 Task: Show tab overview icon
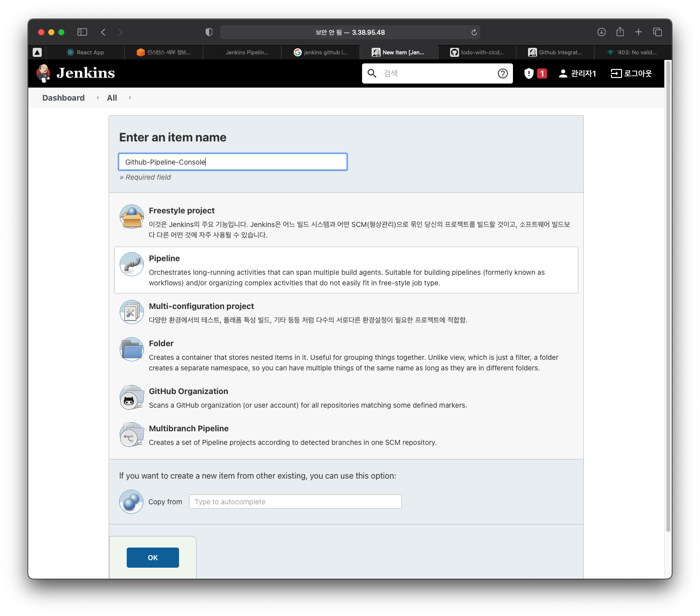point(657,32)
